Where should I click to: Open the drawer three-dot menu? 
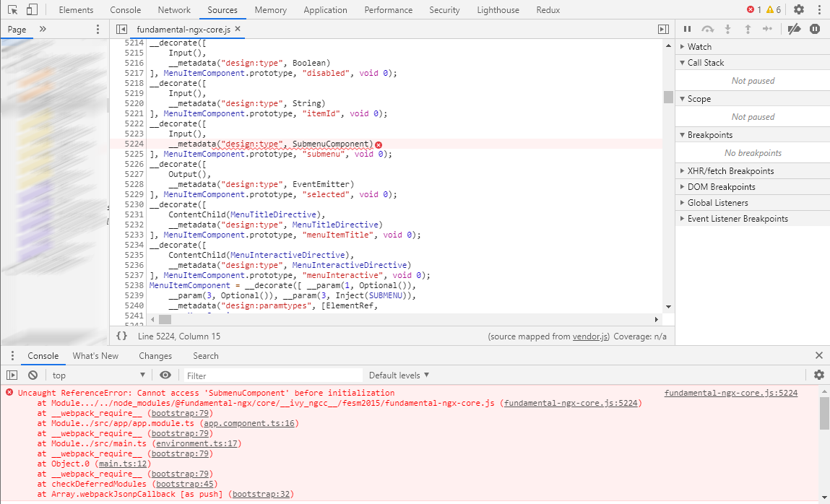tap(12, 355)
